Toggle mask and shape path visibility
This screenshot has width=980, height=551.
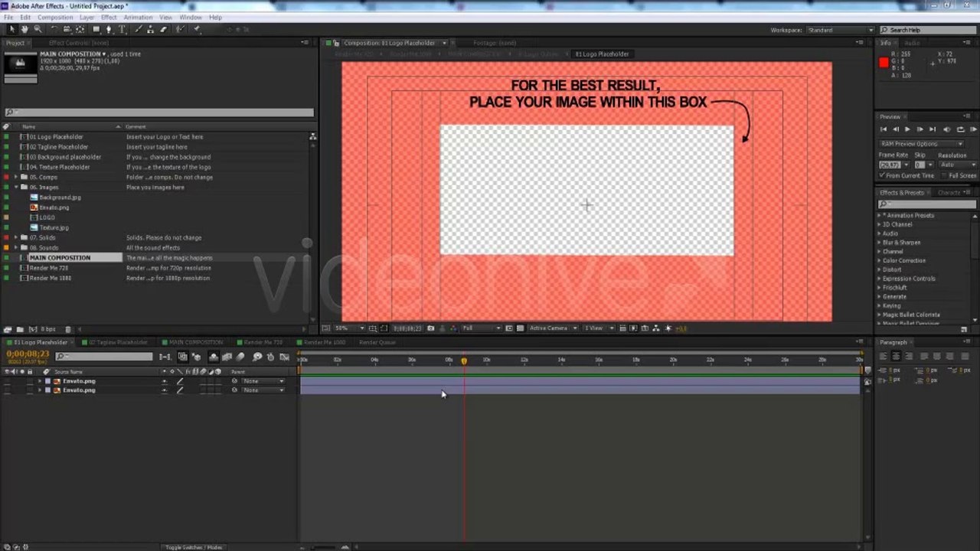pyautogui.click(x=384, y=328)
